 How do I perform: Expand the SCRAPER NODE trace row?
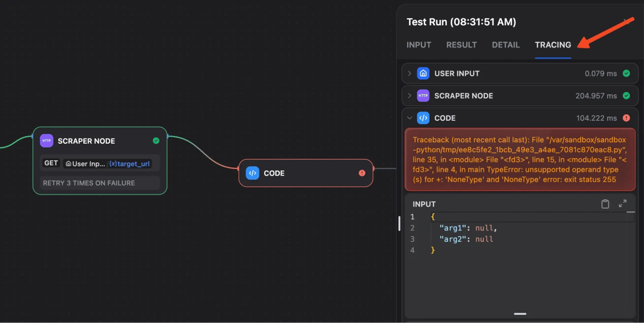point(409,96)
